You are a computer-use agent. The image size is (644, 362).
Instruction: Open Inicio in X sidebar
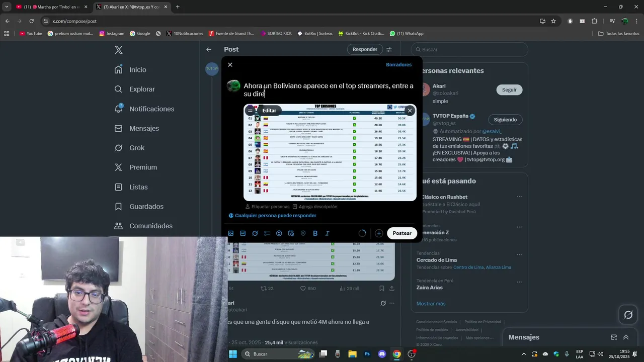tap(130, 70)
